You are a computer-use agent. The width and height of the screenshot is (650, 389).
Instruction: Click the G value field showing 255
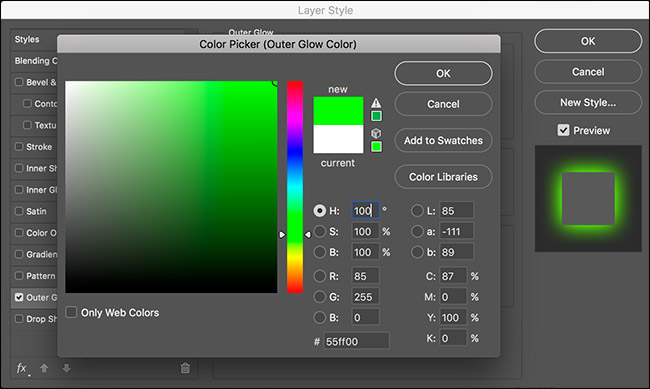365,297
